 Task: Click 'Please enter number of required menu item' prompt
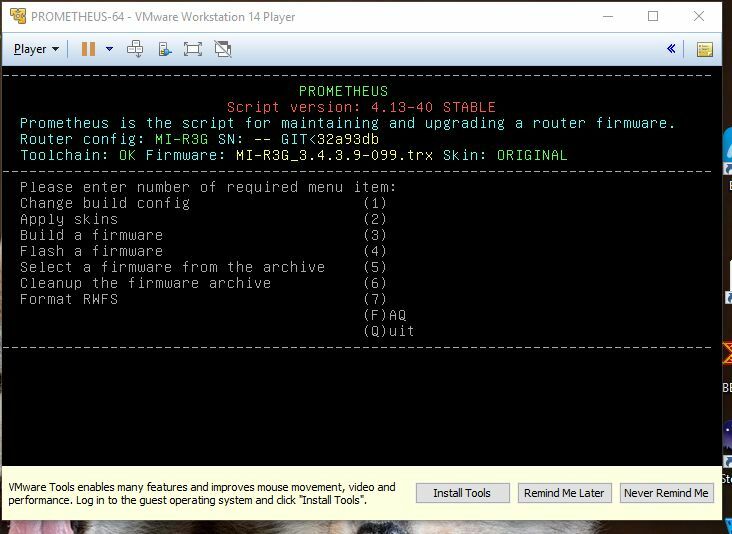tap(208, 187)
